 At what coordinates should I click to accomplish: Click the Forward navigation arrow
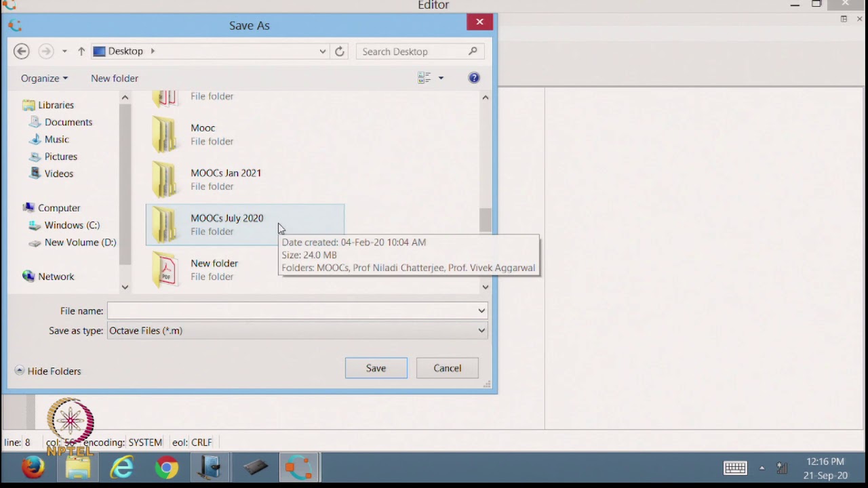tap(45, 51)
